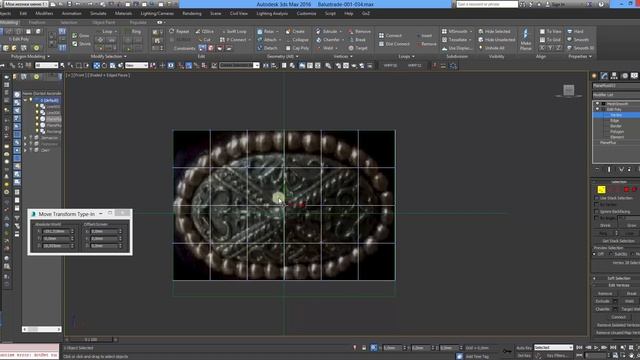Toggle By Angle checkbox
This screenshot has width=640, height=360.
click(x=596, y=218)
